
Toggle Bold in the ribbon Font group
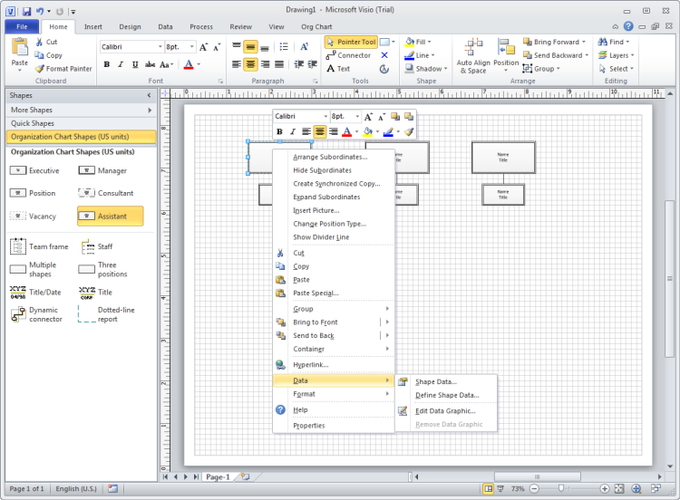(106, 65)
